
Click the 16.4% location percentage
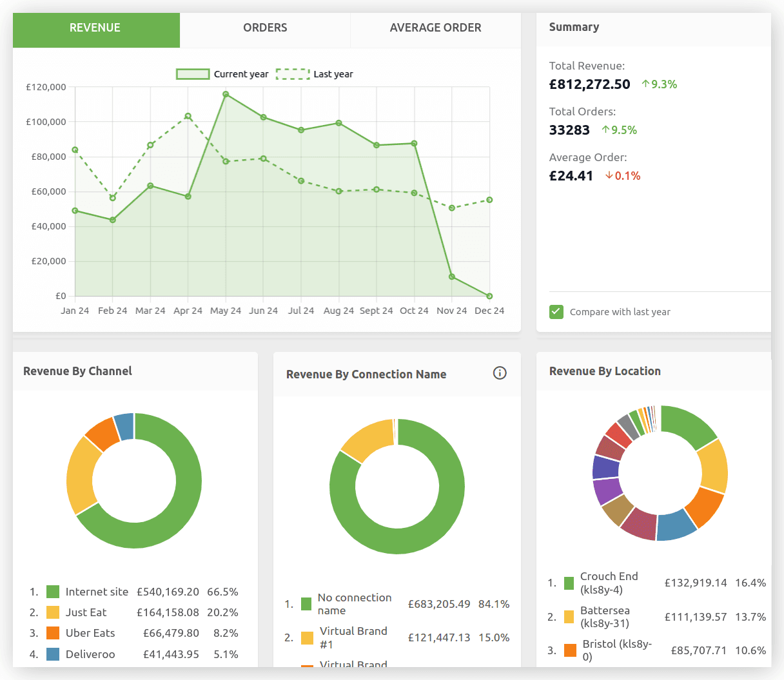[750, 583]
